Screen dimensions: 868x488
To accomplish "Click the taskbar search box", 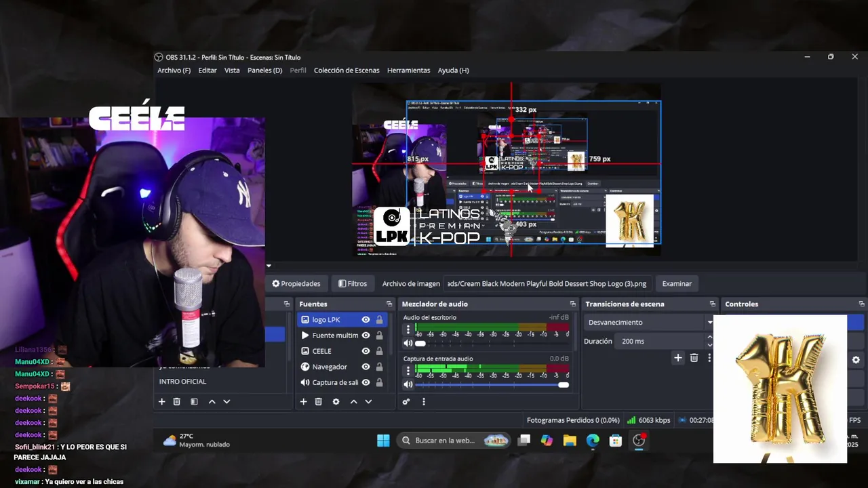I will tap(455, 441).
